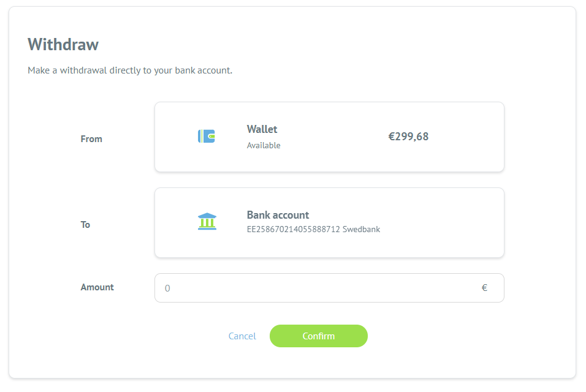Select the Bank account destination card
This screenshot has height=392, width=586.
[329, 222]
